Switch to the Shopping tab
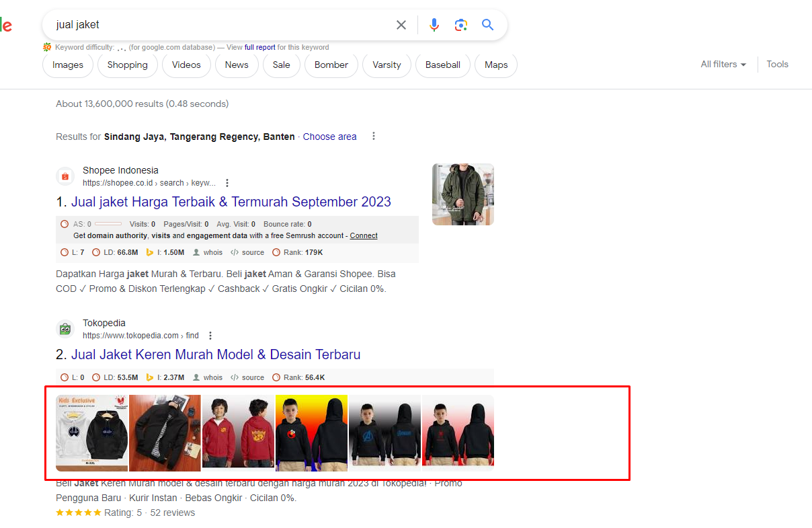 click(127, 65)
